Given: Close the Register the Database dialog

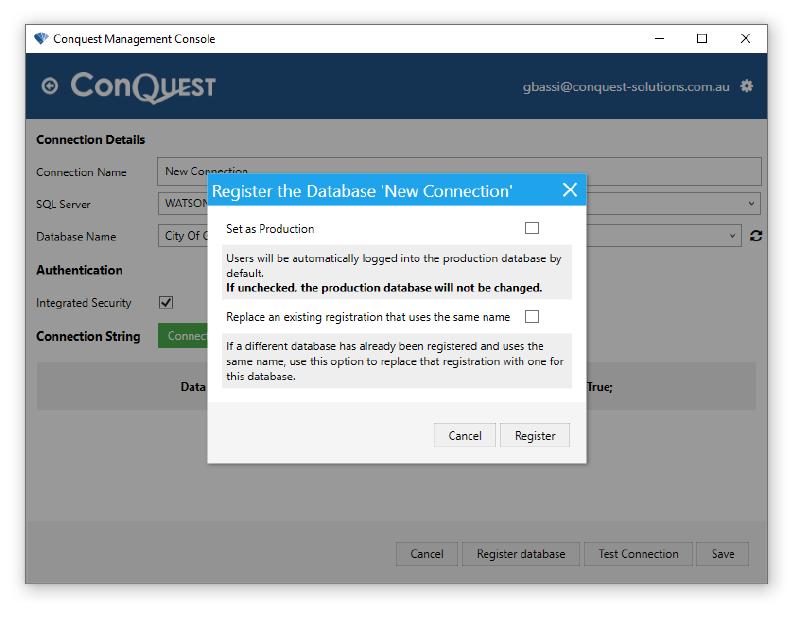Looking at the screenshot, I should click(570, 190).
